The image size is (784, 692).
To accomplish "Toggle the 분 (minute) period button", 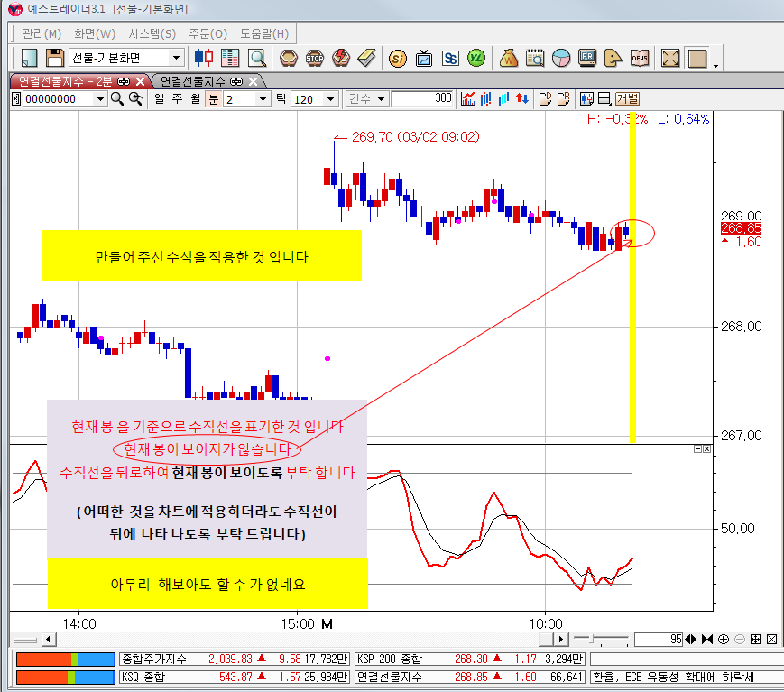I will pos(214,99).
